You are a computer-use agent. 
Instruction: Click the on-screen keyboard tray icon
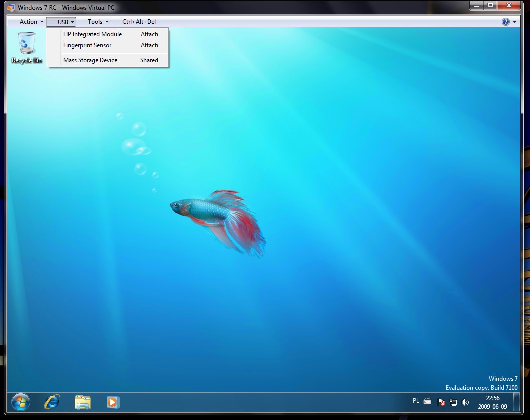[x=427, y=401]
